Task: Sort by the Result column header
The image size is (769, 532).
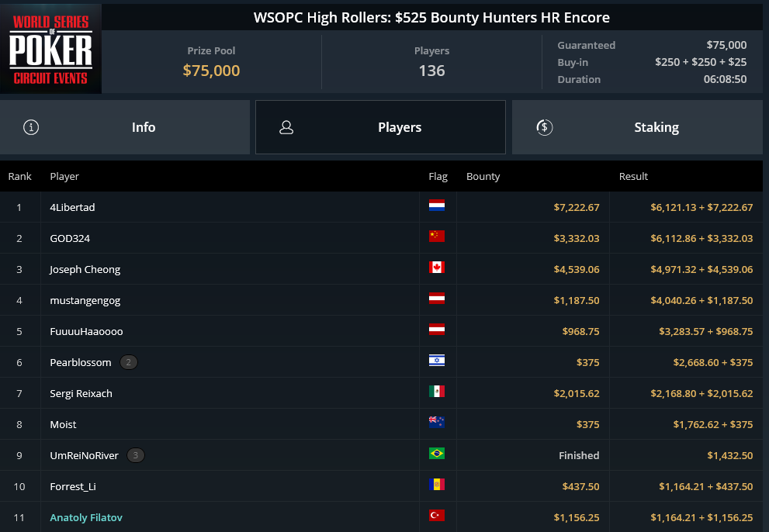Action: (x=633, y=177)
